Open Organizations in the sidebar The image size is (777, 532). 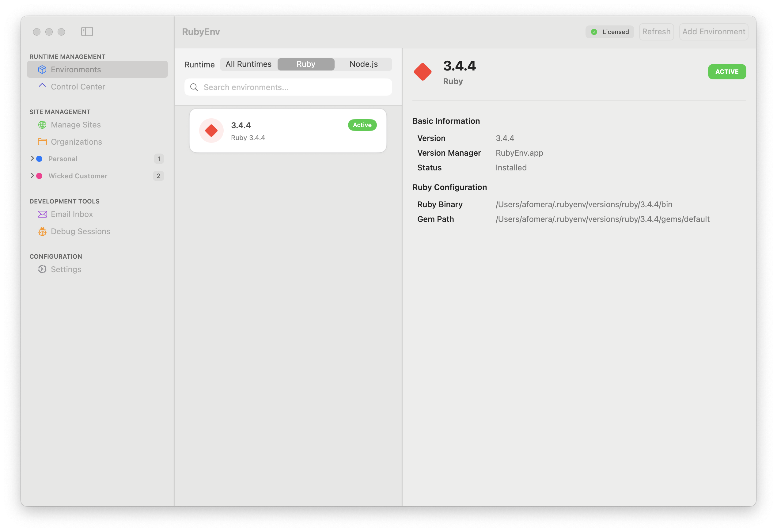pos(97,142)
